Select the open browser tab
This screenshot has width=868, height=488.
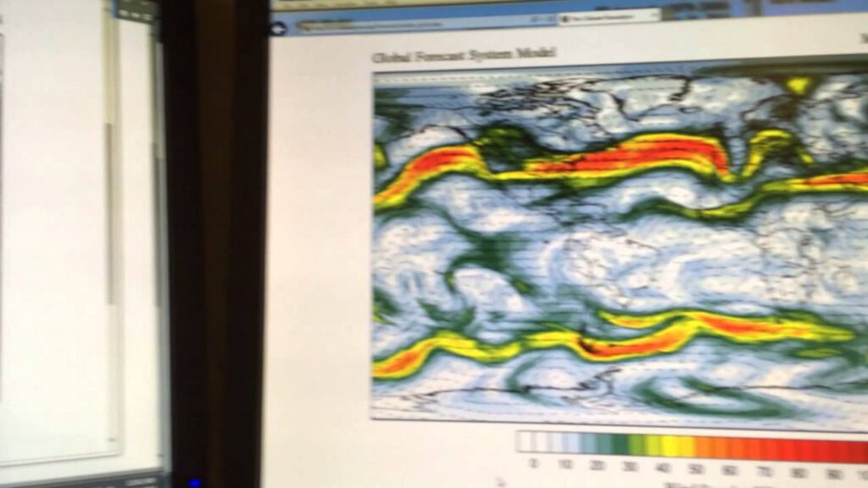[x=606, y=16]
